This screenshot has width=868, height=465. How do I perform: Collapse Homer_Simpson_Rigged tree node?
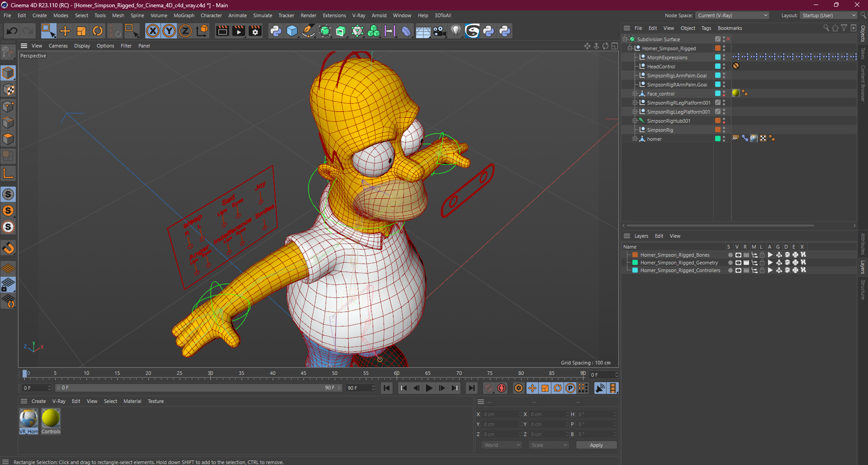point(630,48)
